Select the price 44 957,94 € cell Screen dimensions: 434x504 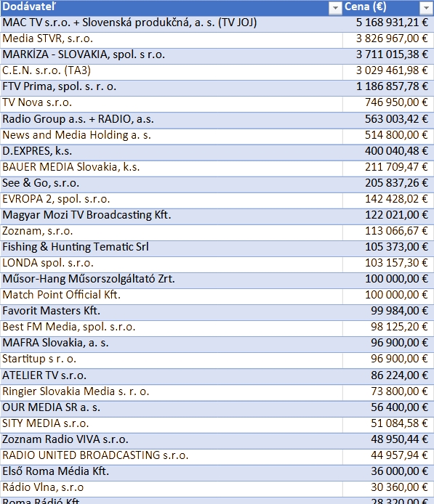click(388, 457)
